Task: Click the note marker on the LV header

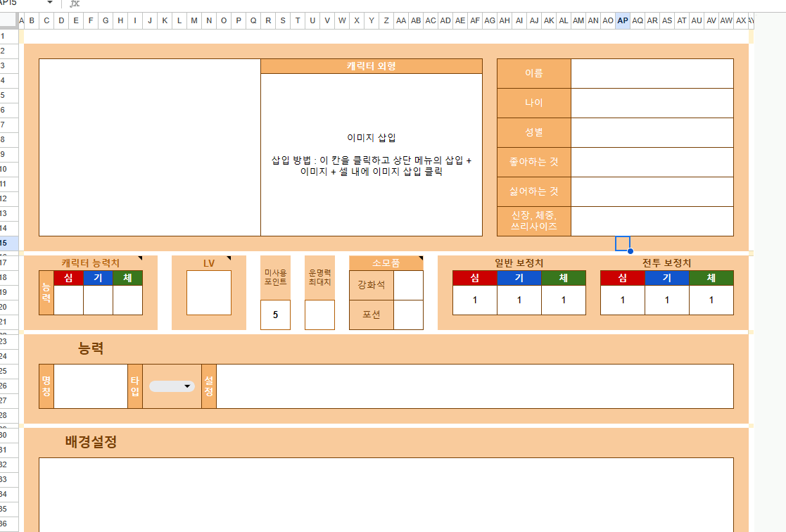Action: [229, 258]
